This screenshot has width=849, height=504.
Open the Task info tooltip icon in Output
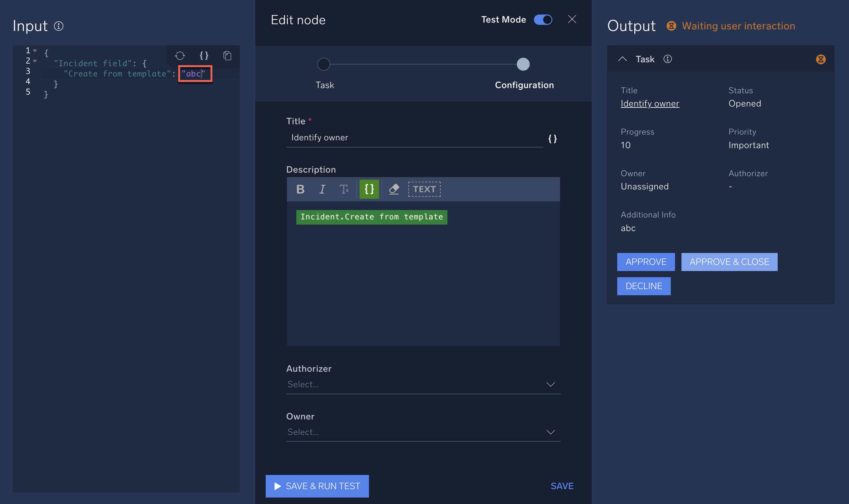(x=668, y=59)
